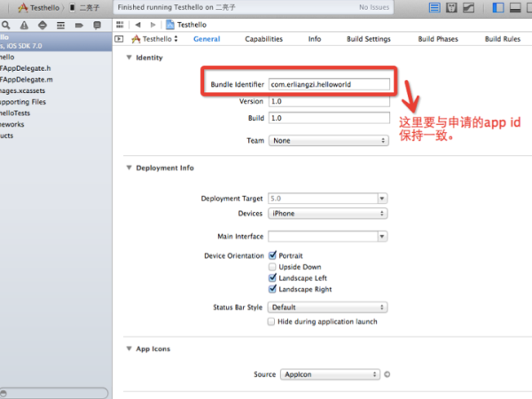Switch to the Build Rules tab
The width and height of the screenshot is (532, 399).
click(503, 39)
